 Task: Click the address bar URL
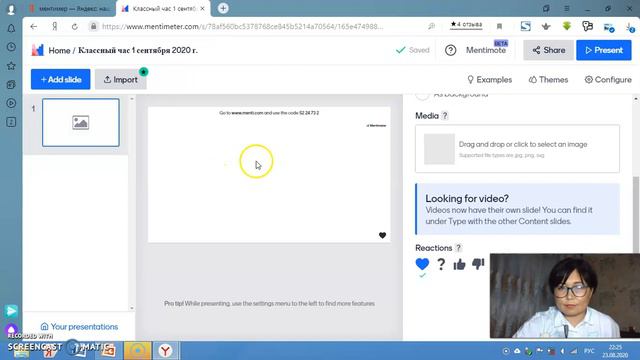[x=242, y=27]
